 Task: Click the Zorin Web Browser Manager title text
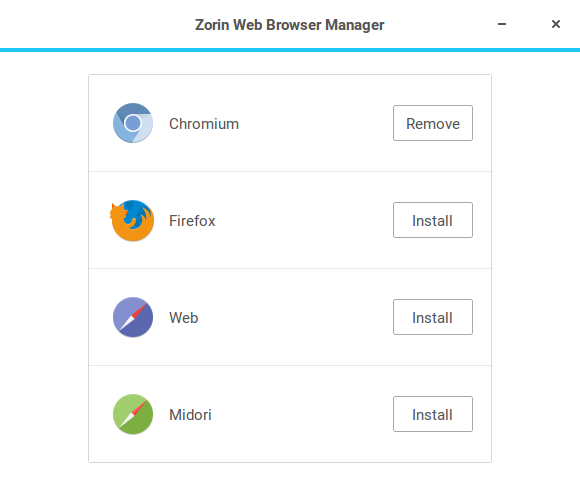pyautogui.click(x=290, y=25)
